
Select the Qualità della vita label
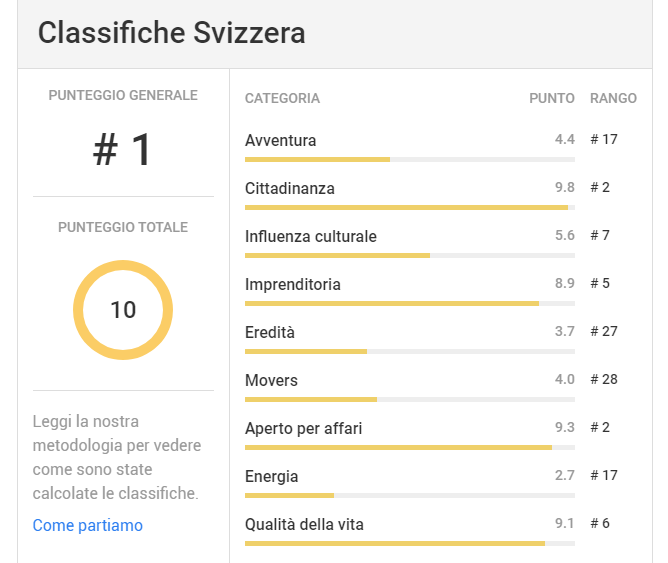tap(304, 524)
